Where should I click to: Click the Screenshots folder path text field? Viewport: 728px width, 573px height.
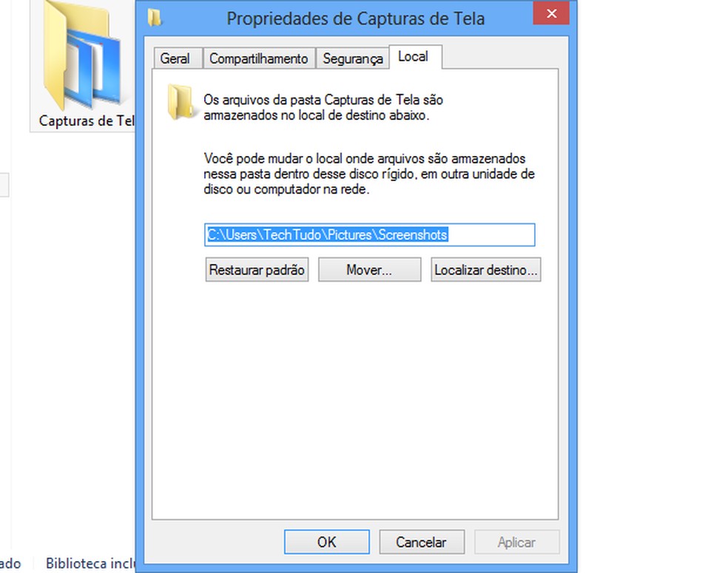pos(370,235)
